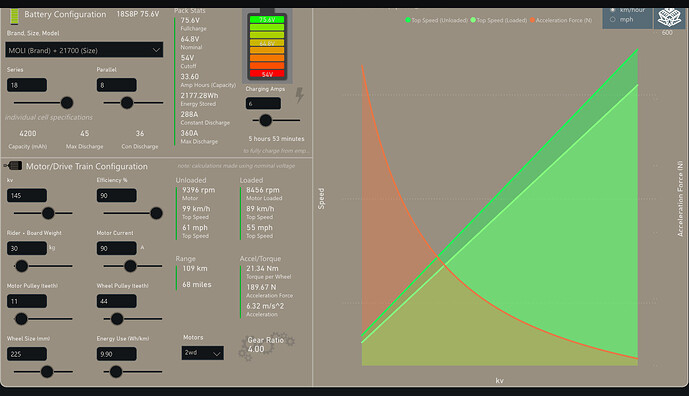Image resolution: width=689 pixels, height=396 pixels.
Task: Adjust the Wheel Pulley teeth slider
Action: 117,319
